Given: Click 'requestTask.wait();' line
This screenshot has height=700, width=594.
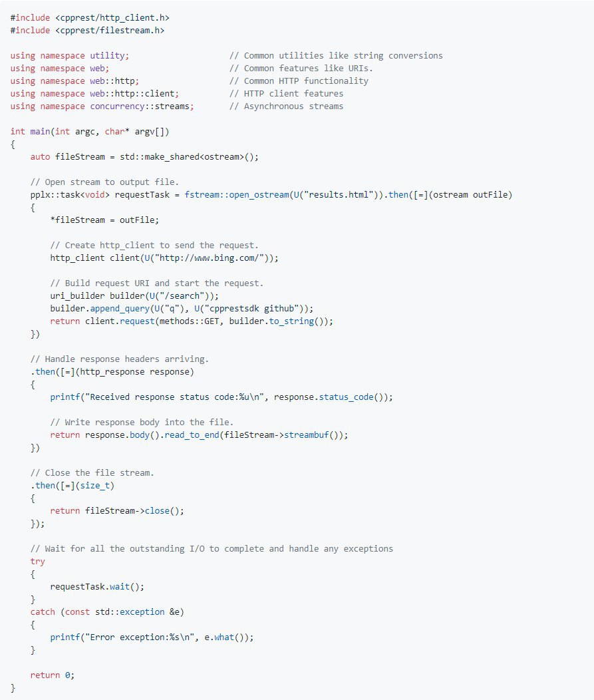Looking at the screenshot, I should (x=97, y=587).
